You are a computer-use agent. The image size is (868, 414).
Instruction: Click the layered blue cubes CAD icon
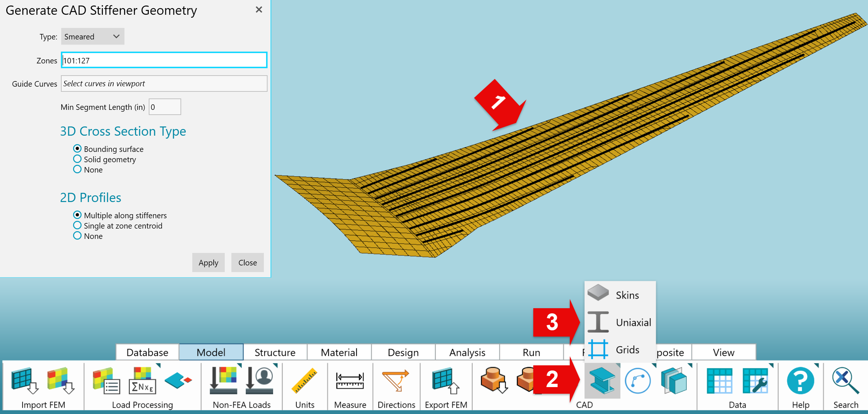click(674, 381)
